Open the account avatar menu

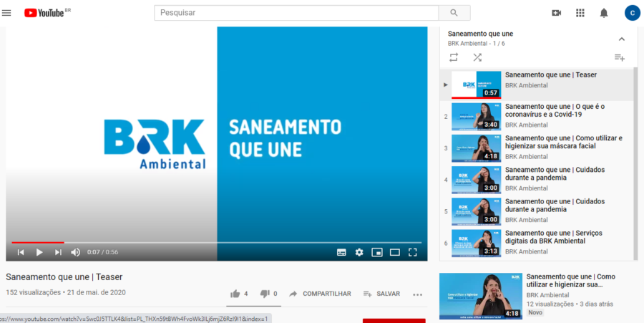pos(632,13)
